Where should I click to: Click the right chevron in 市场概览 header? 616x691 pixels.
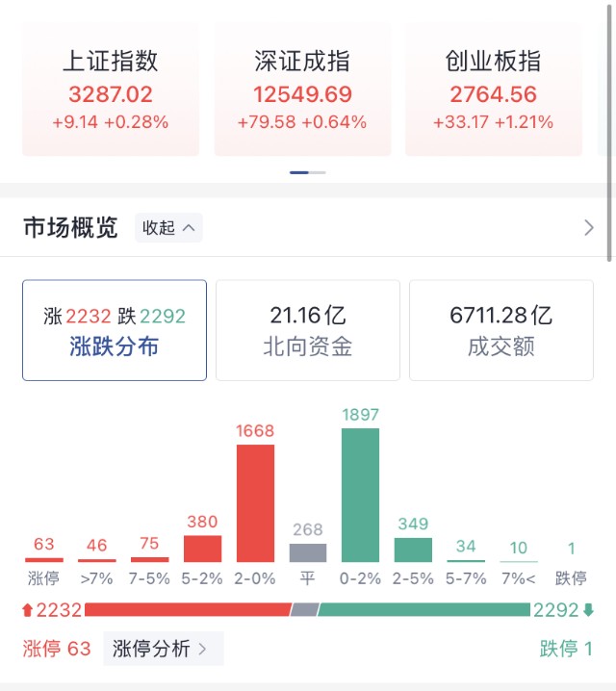589,228
